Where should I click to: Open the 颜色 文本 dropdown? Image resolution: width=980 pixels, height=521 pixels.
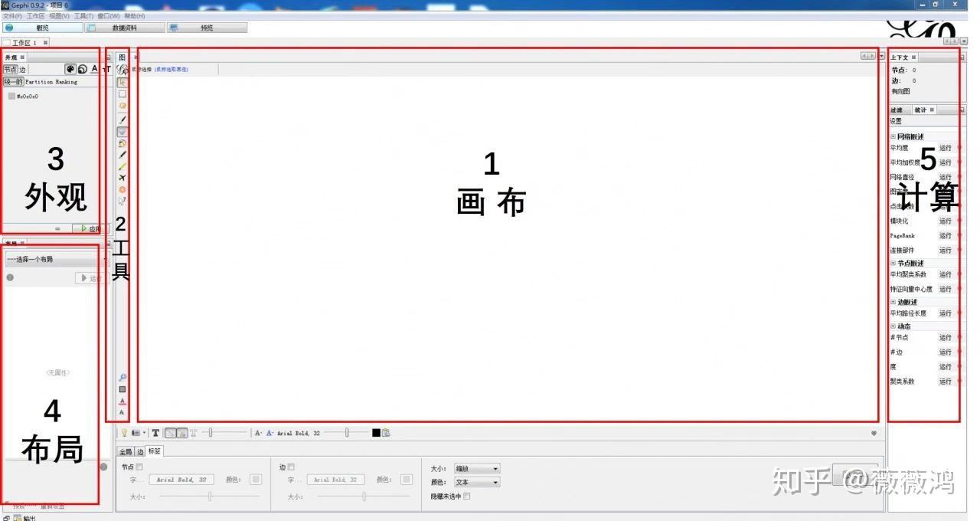coord(476,482)
